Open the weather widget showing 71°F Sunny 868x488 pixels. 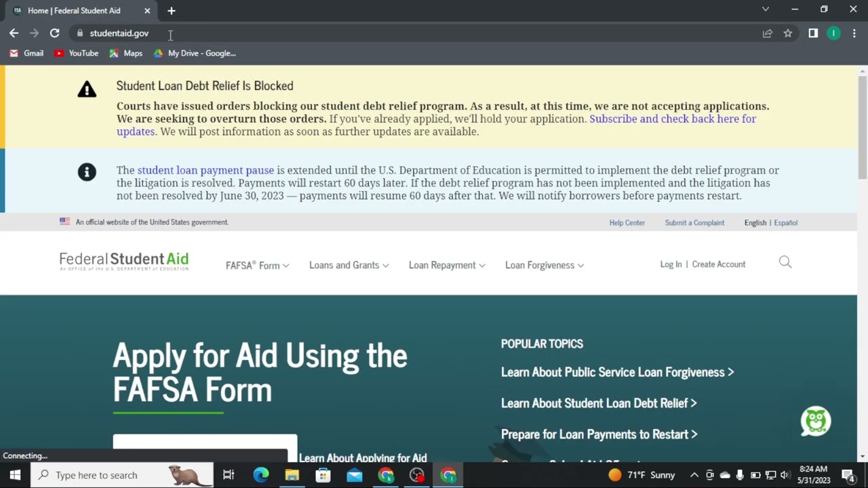(x=641, y=475)
